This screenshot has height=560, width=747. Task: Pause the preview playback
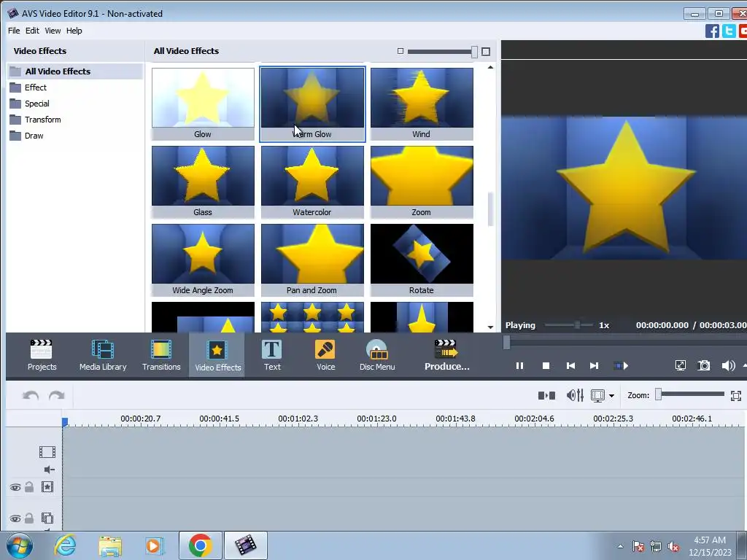pyautogui.click(x=519, y=366)
